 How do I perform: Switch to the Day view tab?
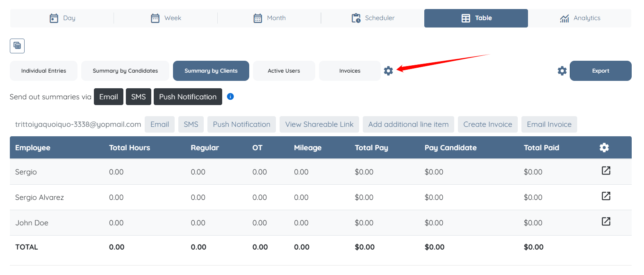(x=62, y=18)
